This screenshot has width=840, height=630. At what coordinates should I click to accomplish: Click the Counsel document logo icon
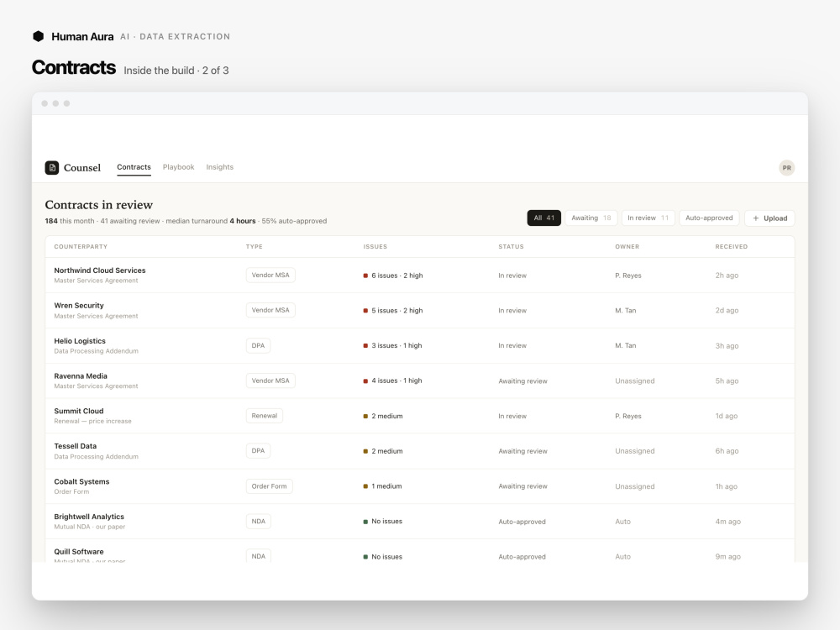(52, 168)
